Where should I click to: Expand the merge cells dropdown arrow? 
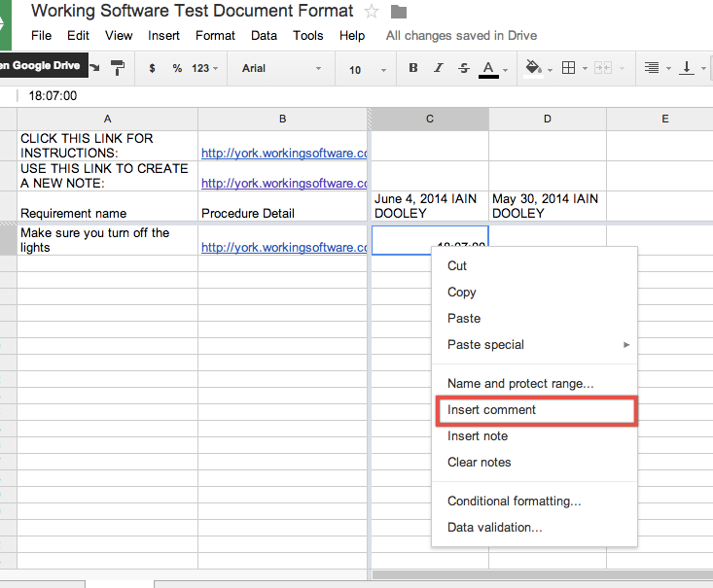[x=623, y=69]
